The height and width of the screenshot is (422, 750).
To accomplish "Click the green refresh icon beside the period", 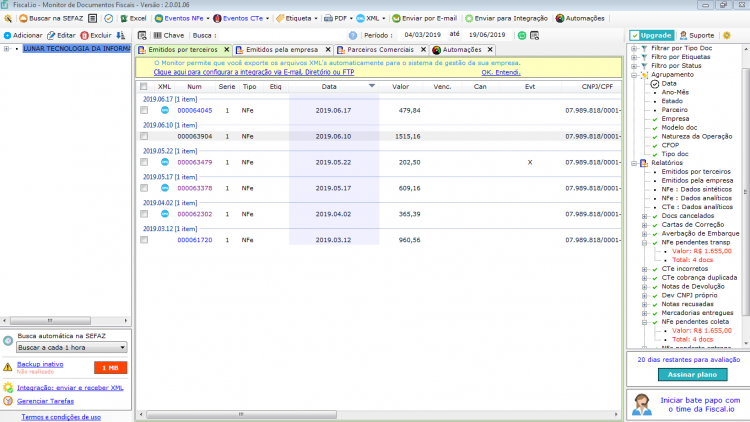I will tap(522, 35).
